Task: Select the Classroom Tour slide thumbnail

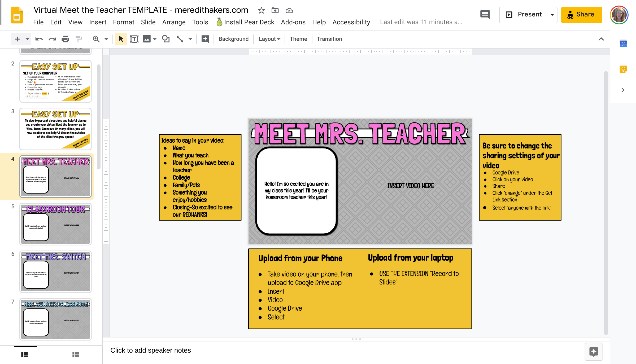Action: [55, 224]
